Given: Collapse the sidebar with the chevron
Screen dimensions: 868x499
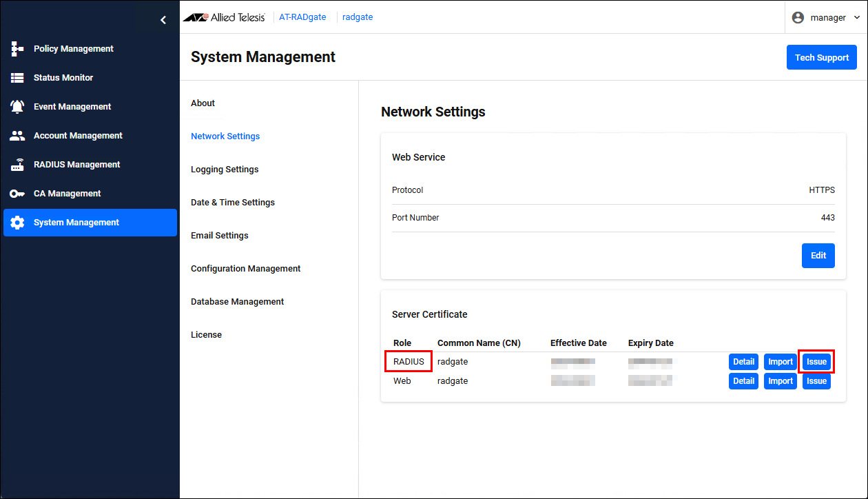Looking at the screenshot, I should tap(163, 20).
